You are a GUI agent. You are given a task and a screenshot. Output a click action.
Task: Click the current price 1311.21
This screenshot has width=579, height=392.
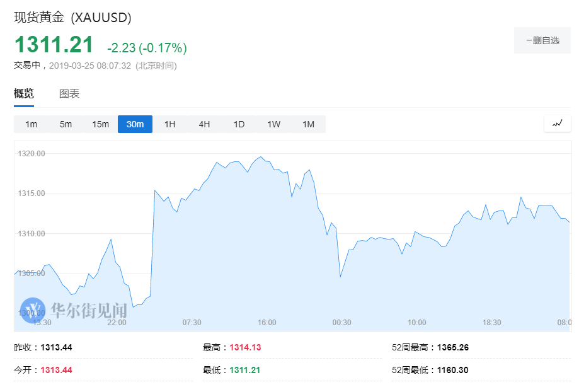pyautogui.click(x=54, y=45)
